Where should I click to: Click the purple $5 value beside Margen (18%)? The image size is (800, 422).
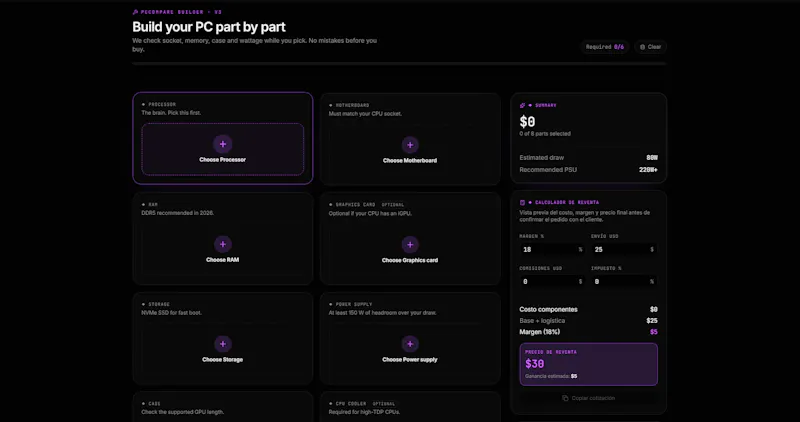click(x=654, y=332)
